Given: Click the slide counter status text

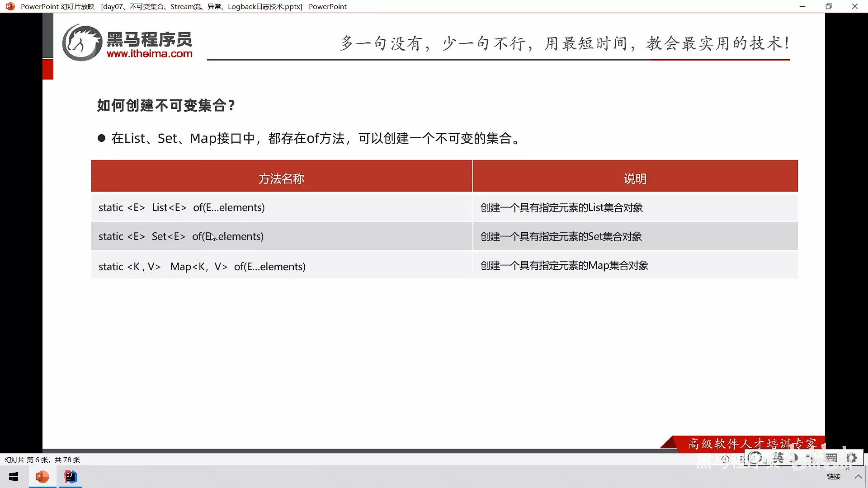Looking at the screenshot, I should 42,460.
